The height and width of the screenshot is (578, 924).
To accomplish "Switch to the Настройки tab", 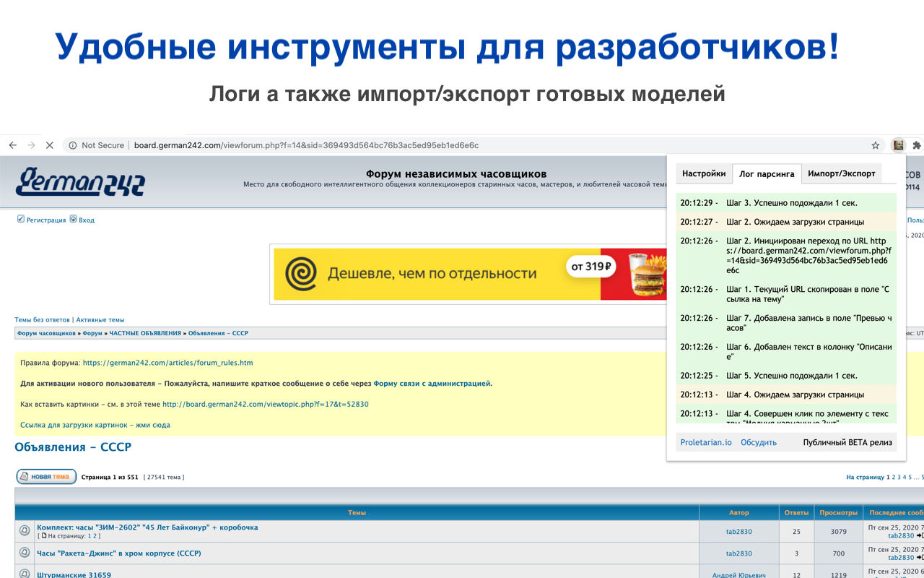I will (x=704, y=173).
